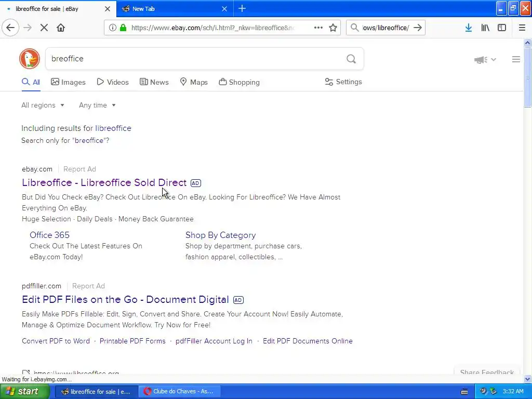Open the DuckDuckGo side menu
Viewport: 532px width, 399px height.
click(x=516, y=59)
